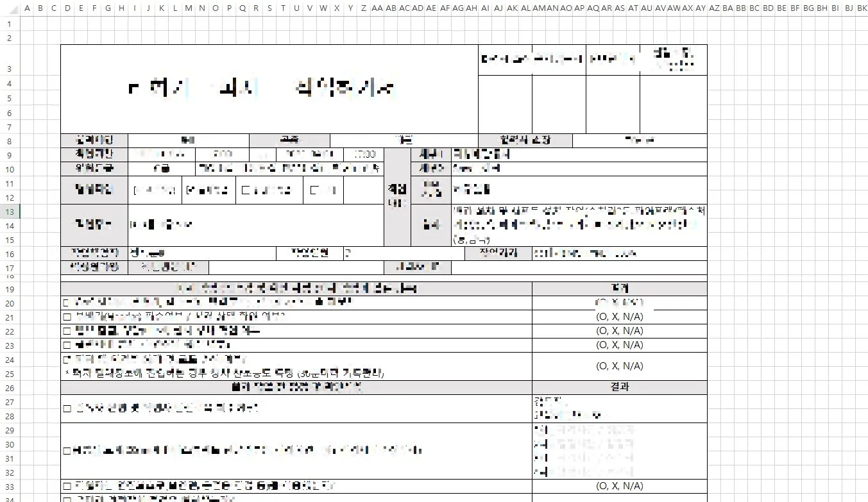Tick the checkbox starting row 21

(66, 317)
